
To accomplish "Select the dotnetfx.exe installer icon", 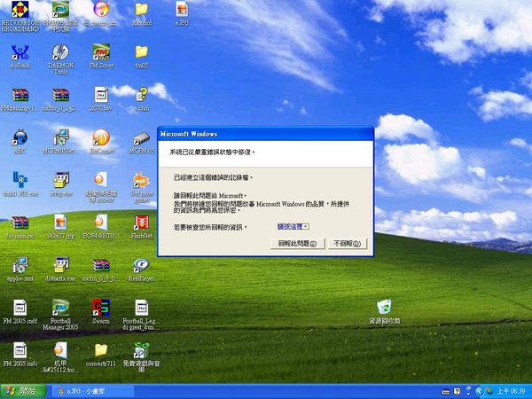I will click(61, 265).
